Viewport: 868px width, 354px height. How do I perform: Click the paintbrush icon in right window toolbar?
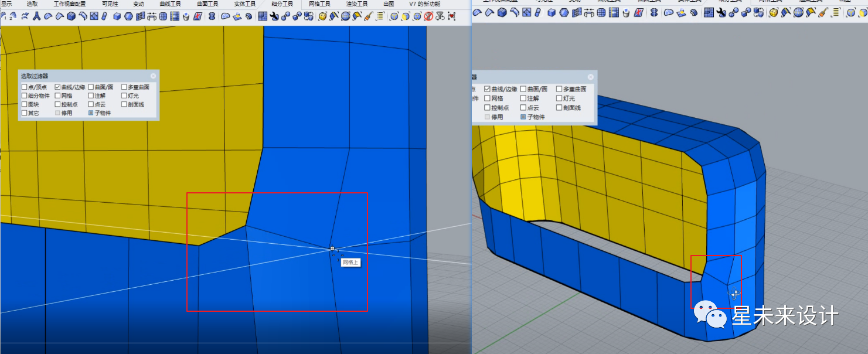coord(824,13)
